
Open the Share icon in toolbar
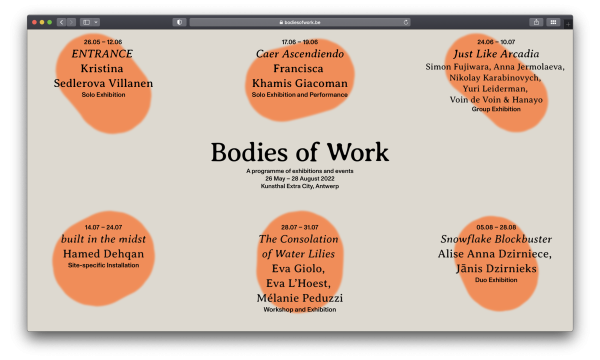pyautogui.click(x=536, y=22)
